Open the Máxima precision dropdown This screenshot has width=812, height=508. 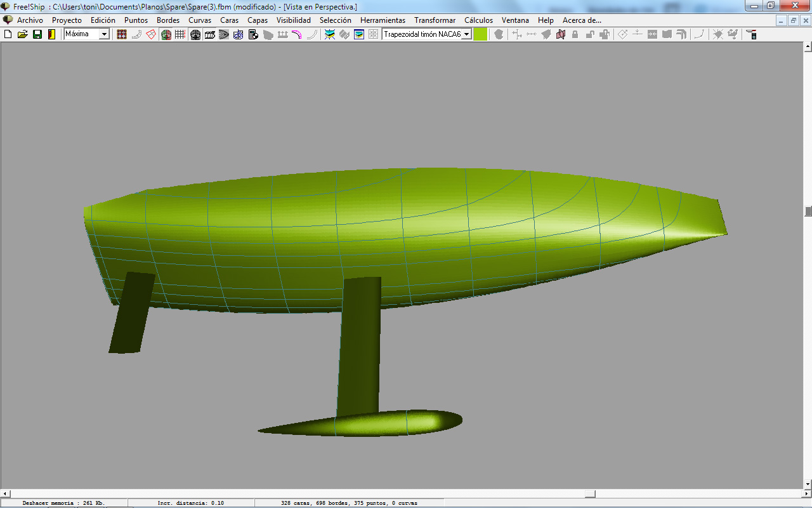coord(104,34)
